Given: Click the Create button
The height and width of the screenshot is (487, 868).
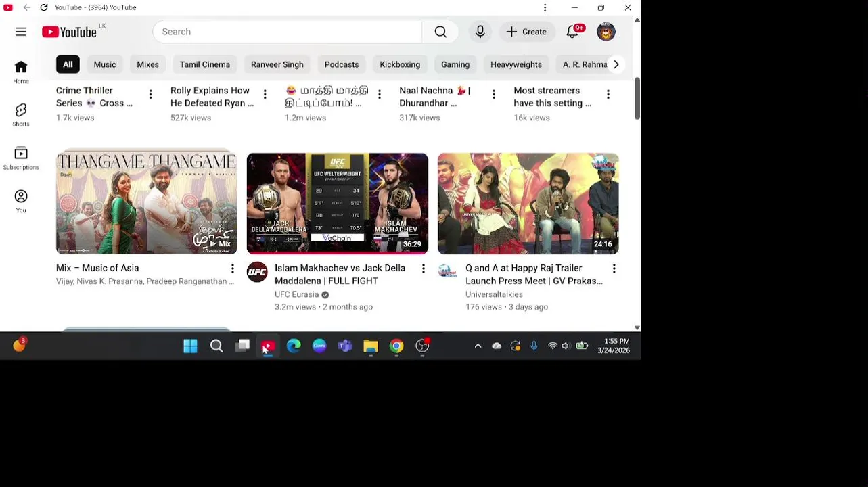Looking at the screenshot, I should [x=526, y=32].
